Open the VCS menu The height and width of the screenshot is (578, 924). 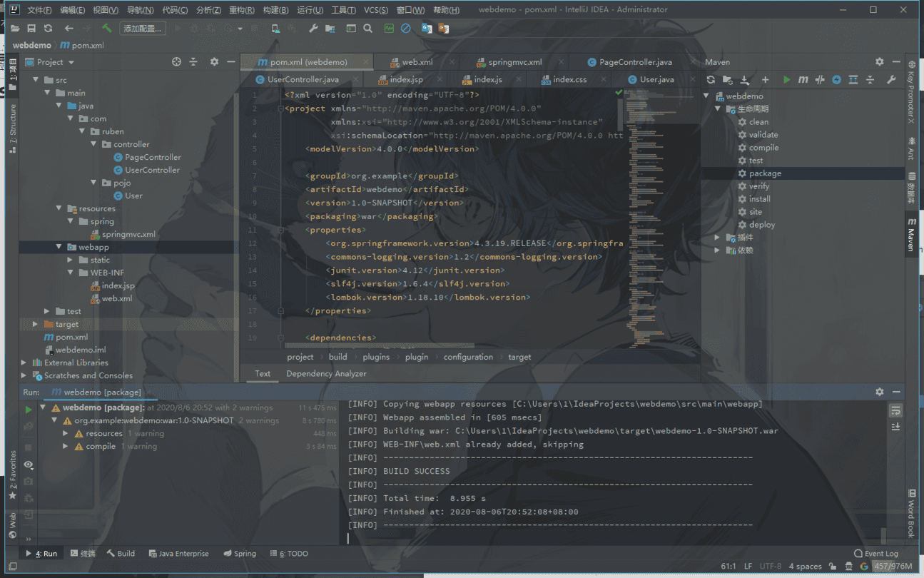point(375,10)
